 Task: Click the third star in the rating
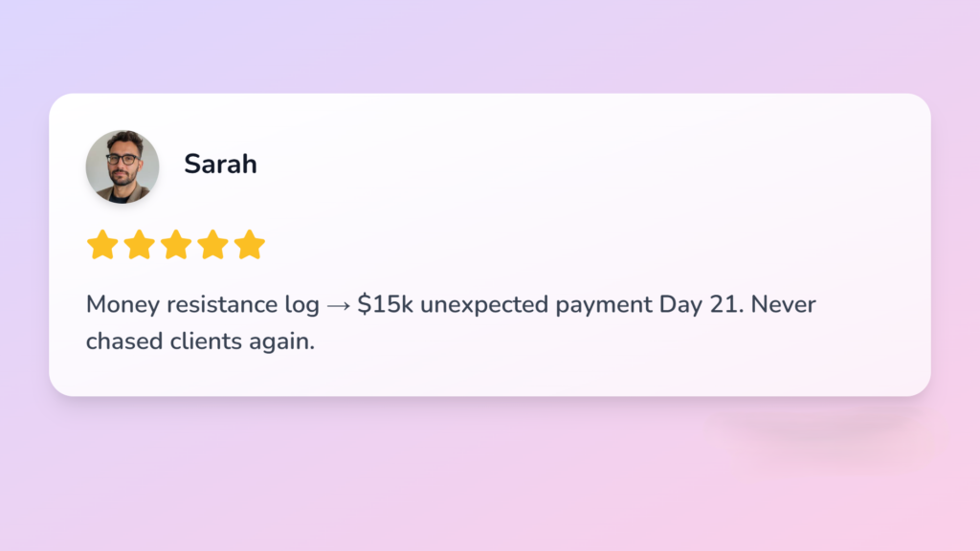pos(176,245)
